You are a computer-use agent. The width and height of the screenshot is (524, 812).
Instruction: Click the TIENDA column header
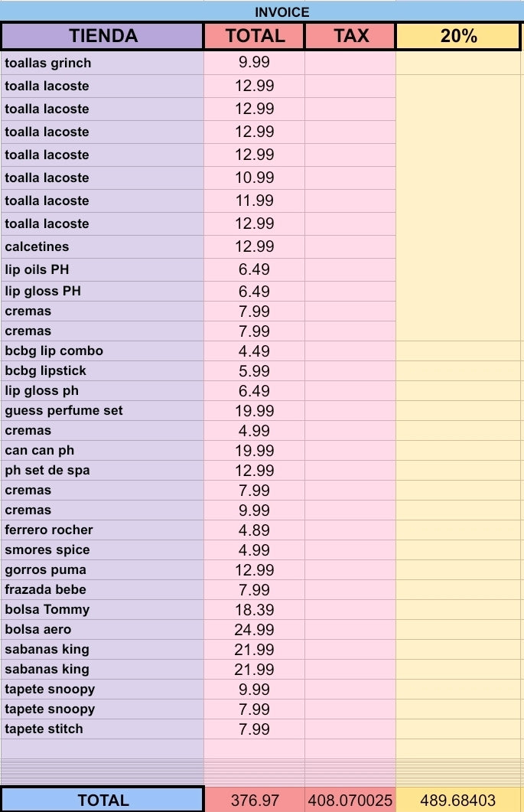click(103, 36)
